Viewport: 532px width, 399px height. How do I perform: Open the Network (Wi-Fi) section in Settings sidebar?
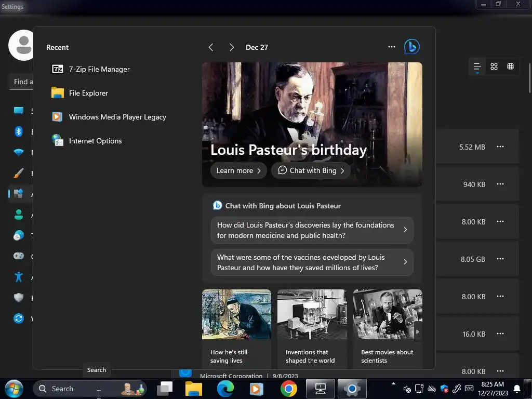pyautogui.click(x=19, y=152)
